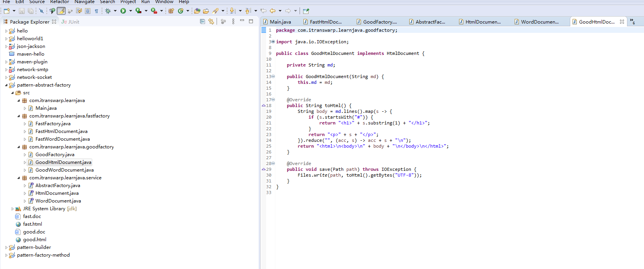Click the Search flashlight icon
Image resolution: width=644 pixels, height=269 pixels.
215,11
